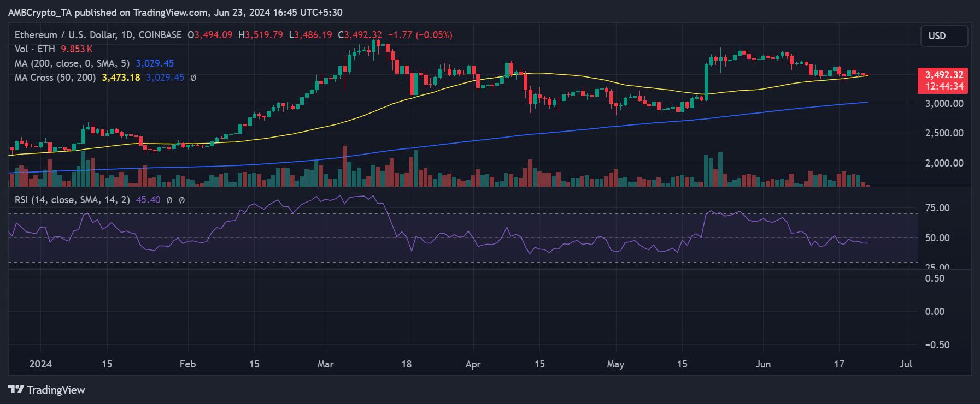980x404 pixels.
Task: Click the null symbol next to MA Cross values
Action: tap(193, 78)
